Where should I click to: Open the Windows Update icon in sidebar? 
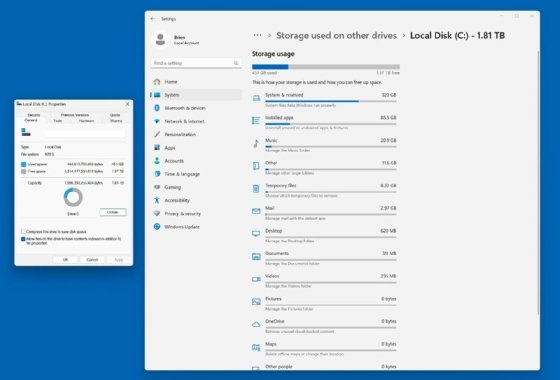click(157, 227)
